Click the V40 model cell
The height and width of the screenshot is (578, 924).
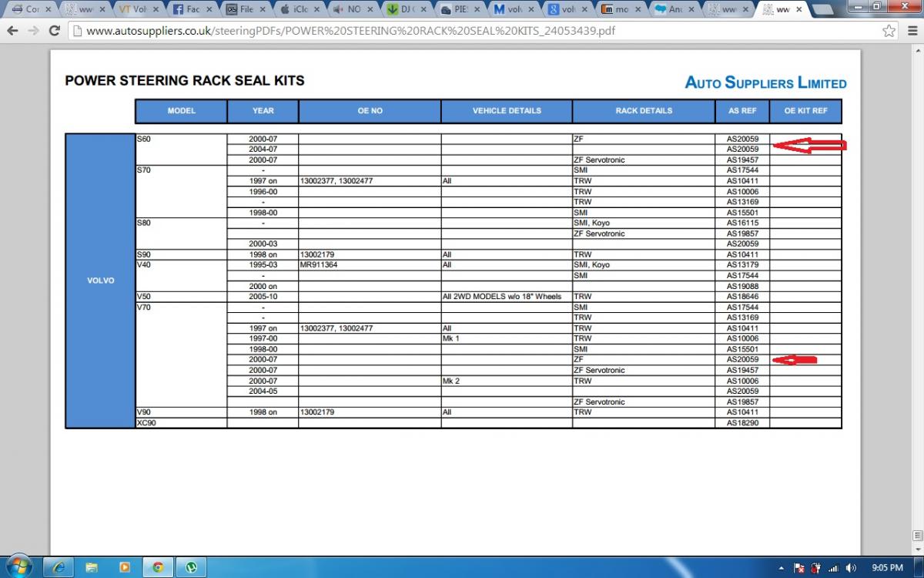click(x=181, y=275)
